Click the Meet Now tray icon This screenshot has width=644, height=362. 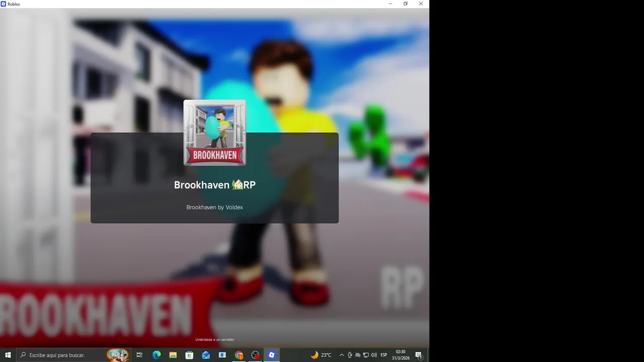[350, 355]
